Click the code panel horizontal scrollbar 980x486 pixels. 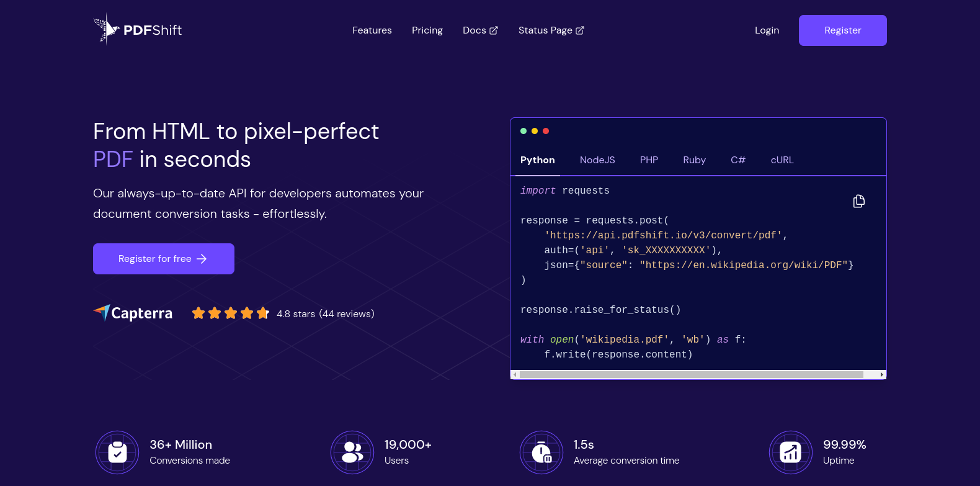[691, 374]
